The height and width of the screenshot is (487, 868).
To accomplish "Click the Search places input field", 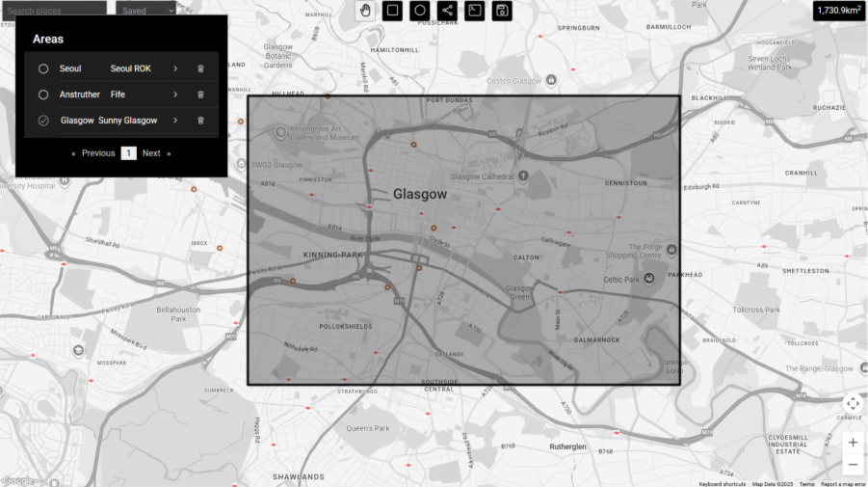I will point(54,10).
